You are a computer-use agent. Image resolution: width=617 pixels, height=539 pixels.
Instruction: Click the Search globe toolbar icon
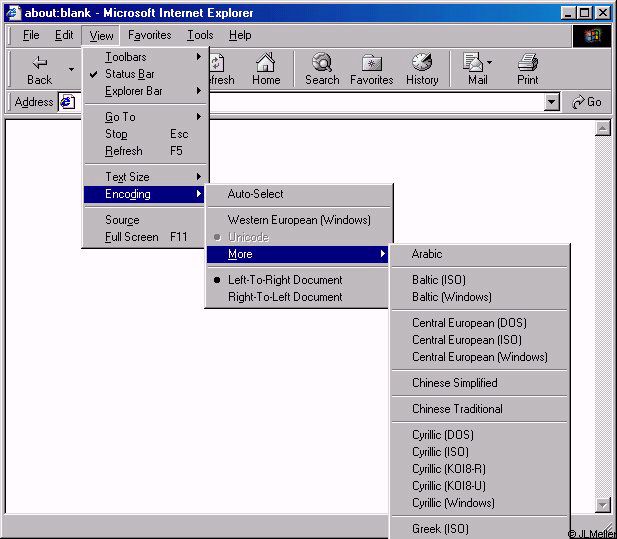point(322,62)
